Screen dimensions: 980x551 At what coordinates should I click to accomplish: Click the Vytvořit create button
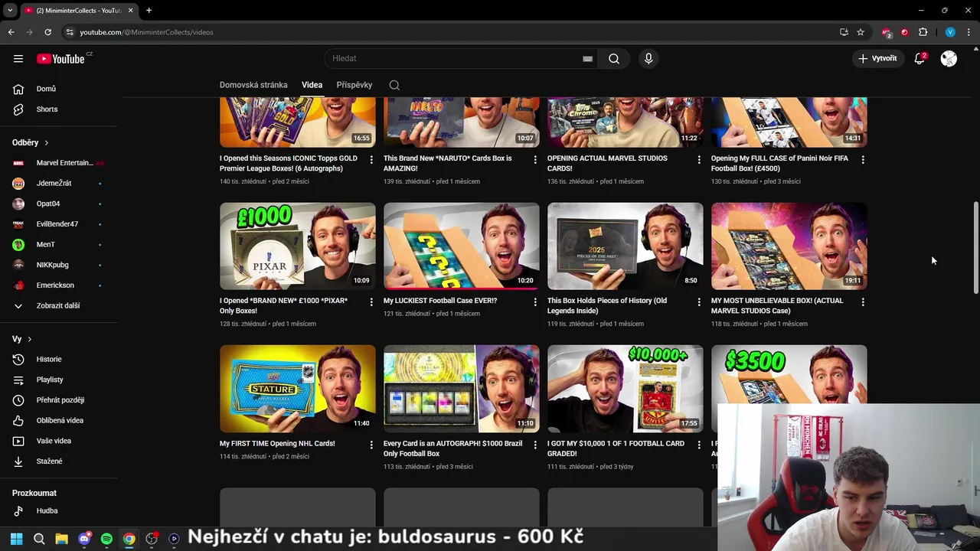click(x=877, y=58)
